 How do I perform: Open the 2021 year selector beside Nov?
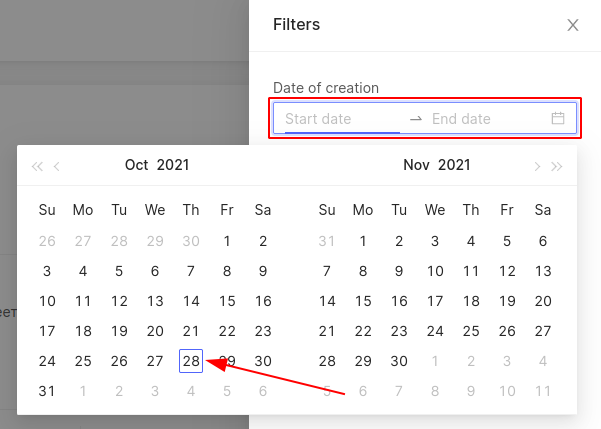click(454, 165)
